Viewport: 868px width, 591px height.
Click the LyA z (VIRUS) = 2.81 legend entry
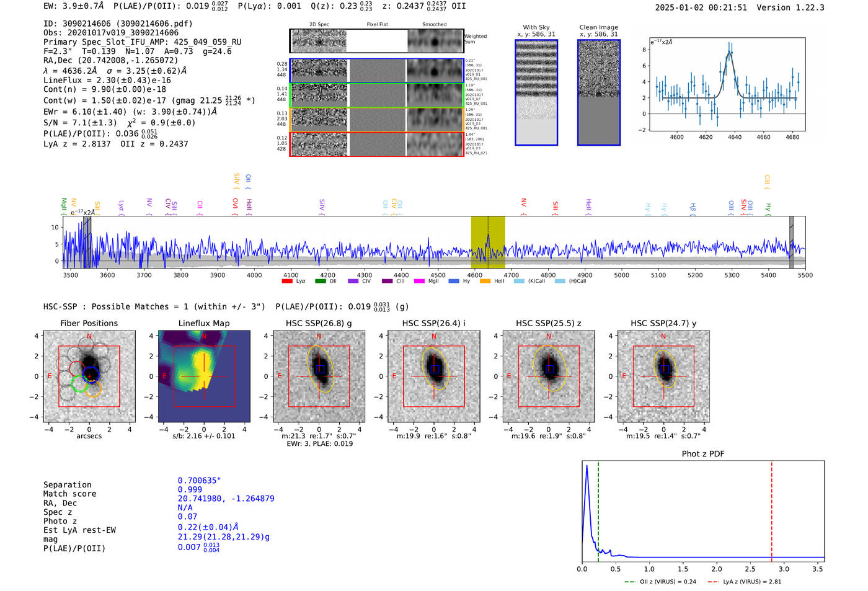coord(745,582)
